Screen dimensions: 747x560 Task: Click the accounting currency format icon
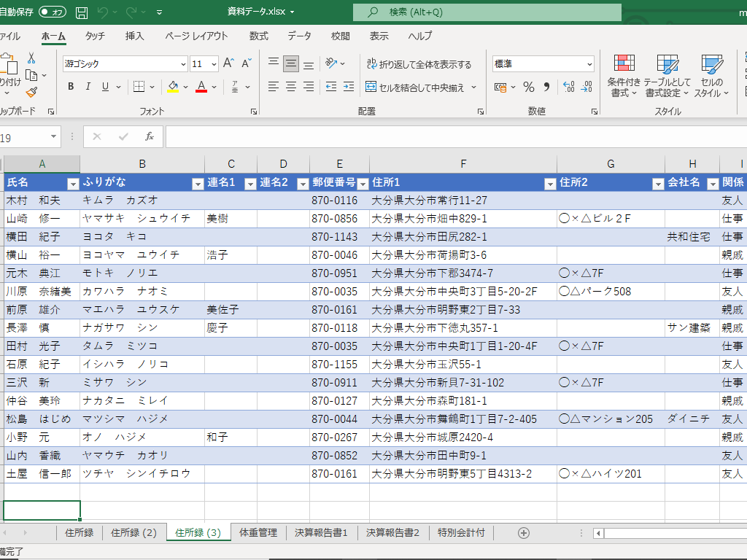(500, 87)
